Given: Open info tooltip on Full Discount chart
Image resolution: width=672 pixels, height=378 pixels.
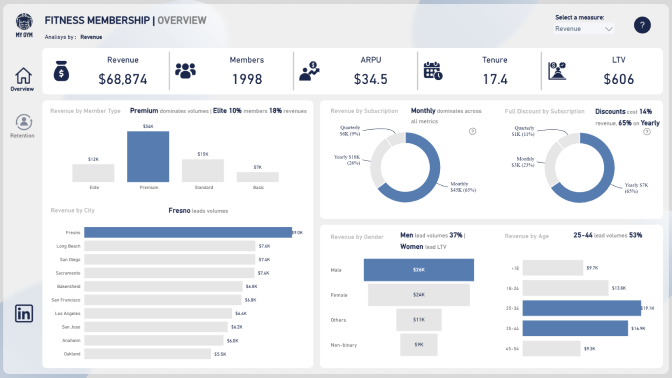Looking at the screenshot, I should point(647,132).
